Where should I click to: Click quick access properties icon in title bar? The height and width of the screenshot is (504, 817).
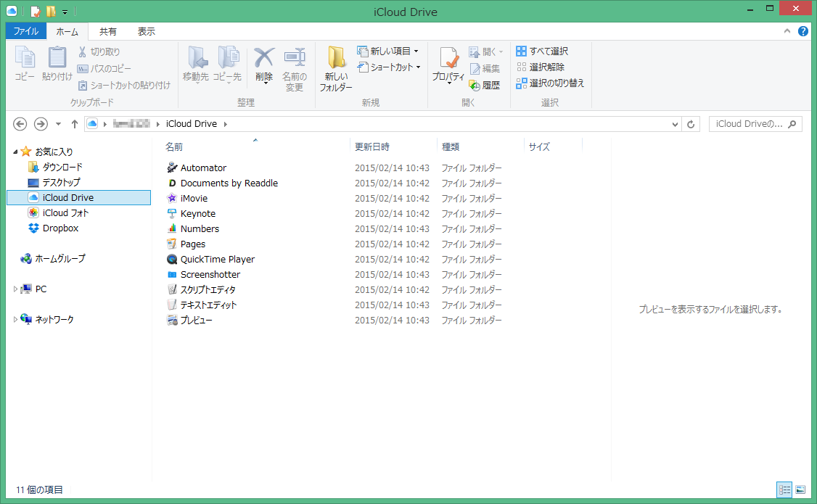tap(36, 11)
